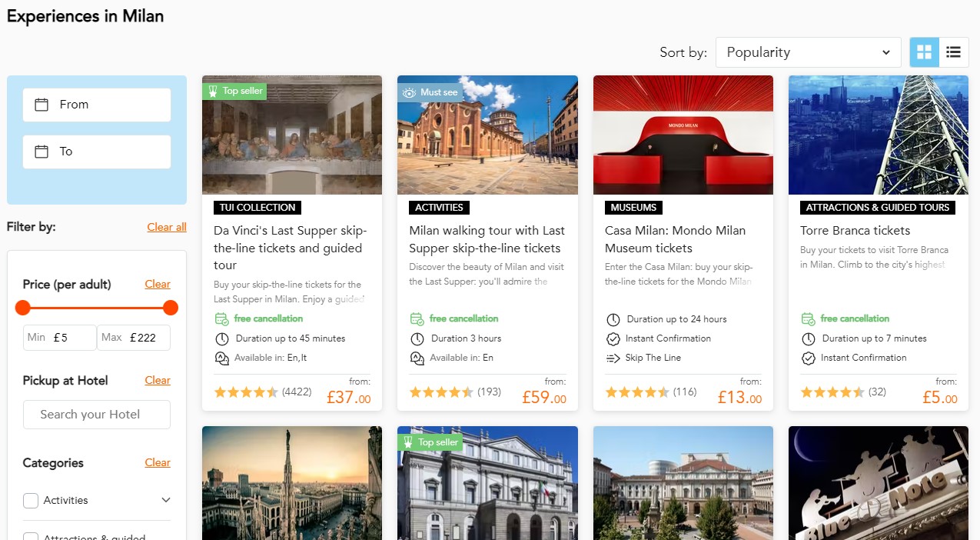Tick the Attractions & guided checkbox
The height and width of the screenshot is (540, 980).
pos(31,536)
